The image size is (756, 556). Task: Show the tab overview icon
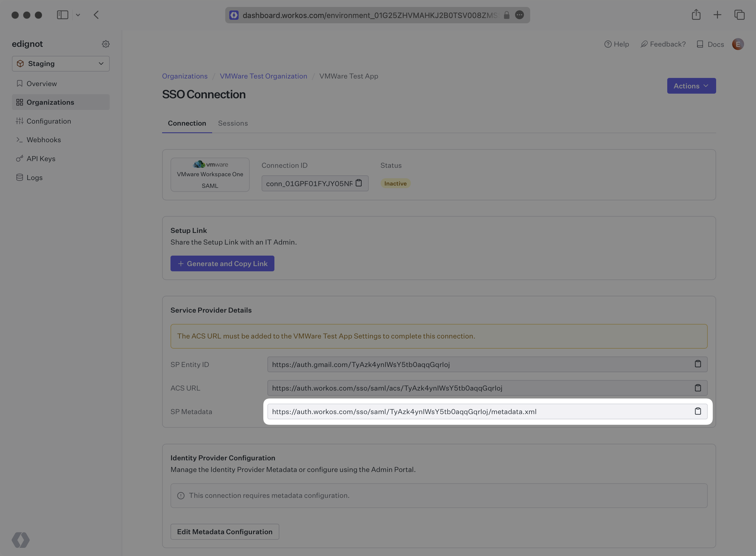pos(739,15)
